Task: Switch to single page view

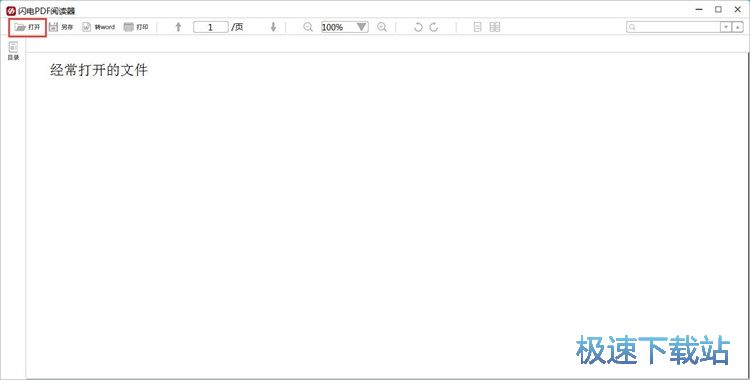Action: point(477,27)
